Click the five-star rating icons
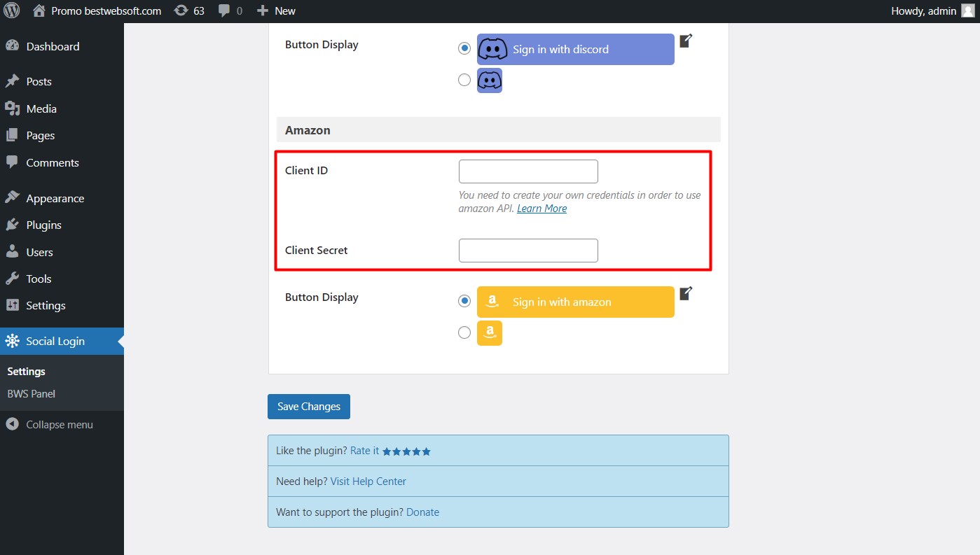980x555 pixels. [x=406, y=451]
